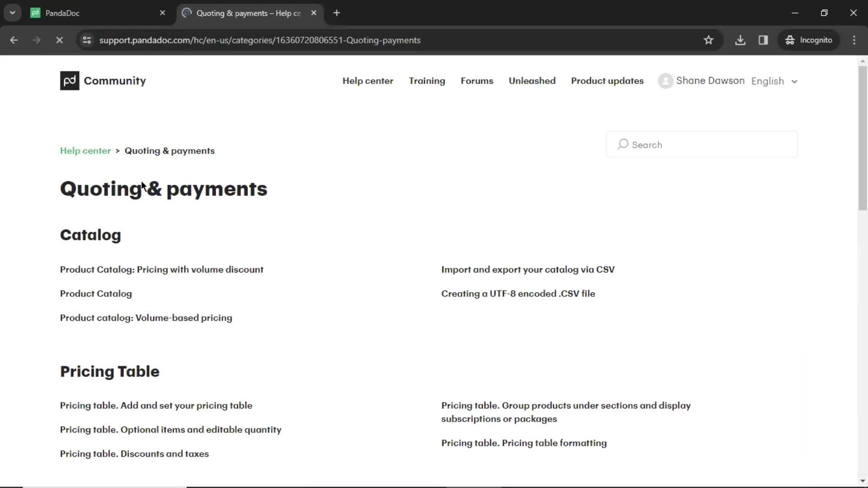Open Import and export catalog CSV article
This screenshot has width=868, height=488.
[x=528, y=269]
